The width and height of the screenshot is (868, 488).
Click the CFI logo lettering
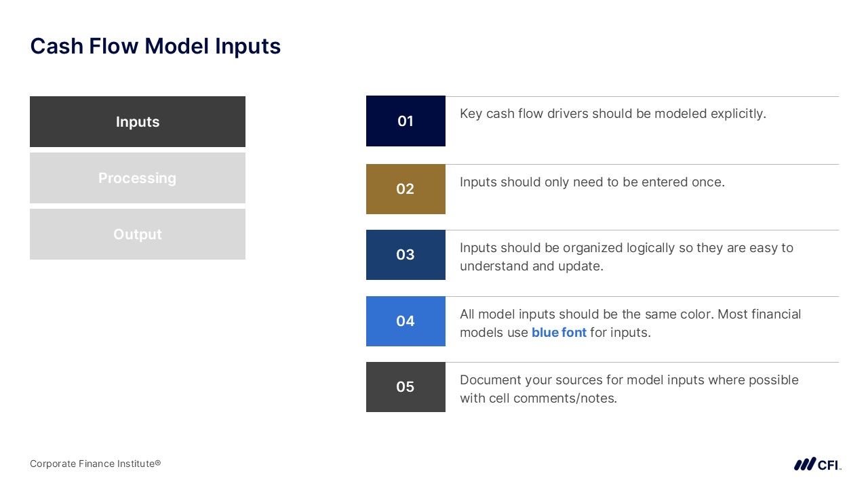(x=829, y=465)
